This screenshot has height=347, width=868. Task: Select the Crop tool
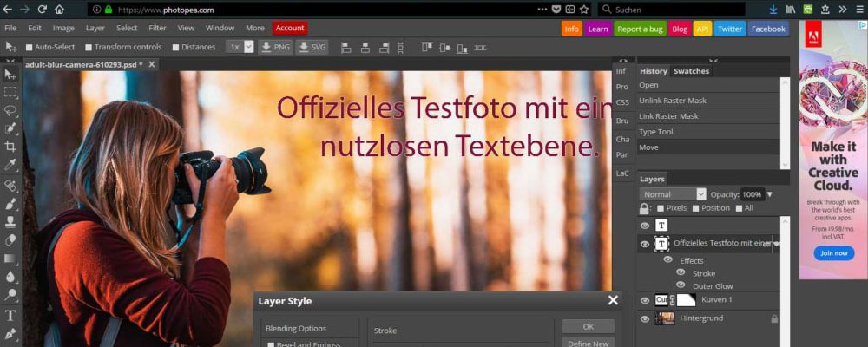pos(10,147)
